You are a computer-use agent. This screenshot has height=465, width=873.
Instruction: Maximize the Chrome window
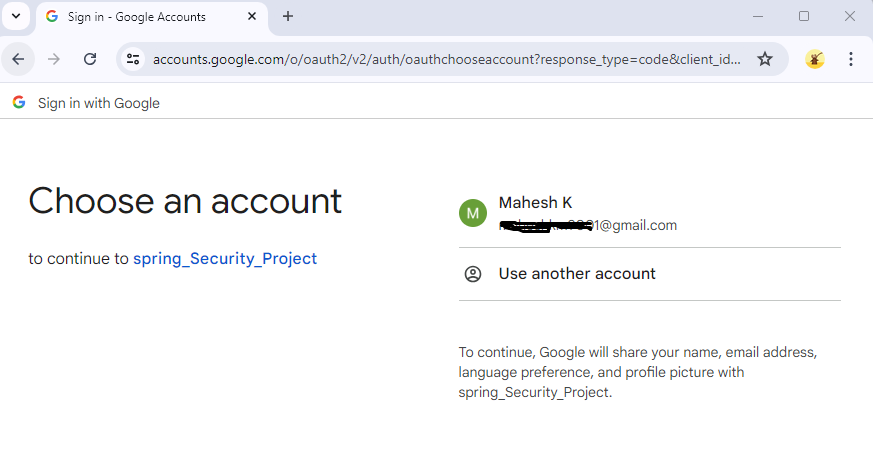(804, 16)
